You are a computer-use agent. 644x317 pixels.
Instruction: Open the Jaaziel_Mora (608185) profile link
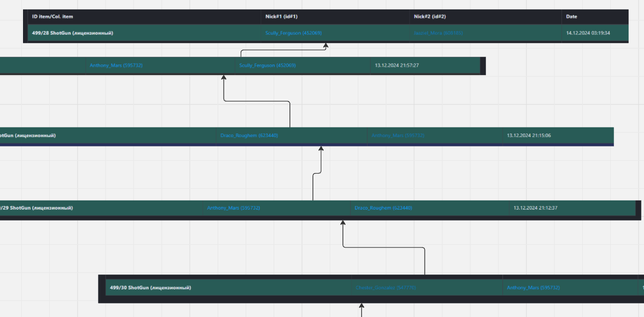438,33
